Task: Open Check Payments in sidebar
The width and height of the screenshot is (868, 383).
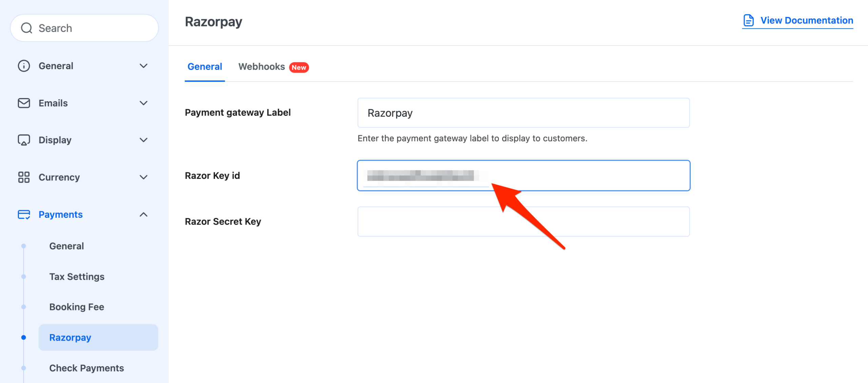Action: (x=86, y=368)
